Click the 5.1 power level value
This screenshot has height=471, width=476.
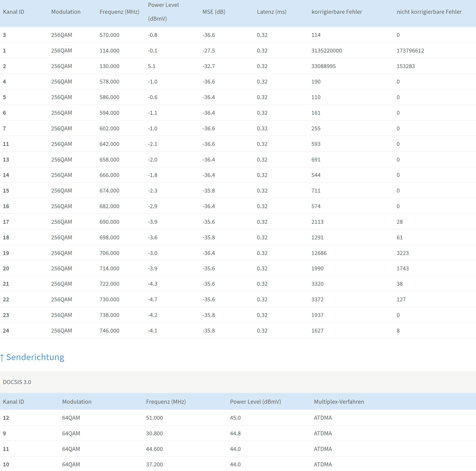tap(152, 66)
